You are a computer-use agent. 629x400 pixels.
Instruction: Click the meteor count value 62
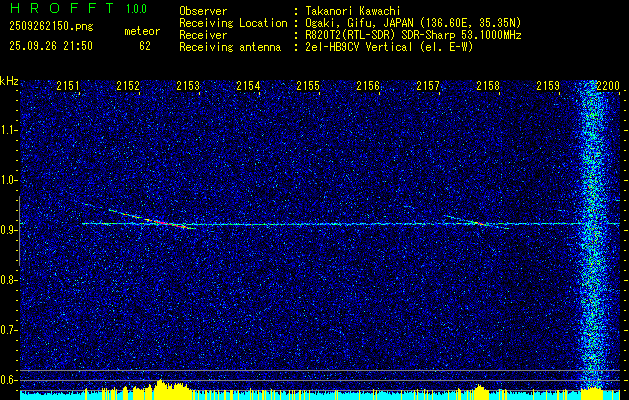(x=145, y=45)
